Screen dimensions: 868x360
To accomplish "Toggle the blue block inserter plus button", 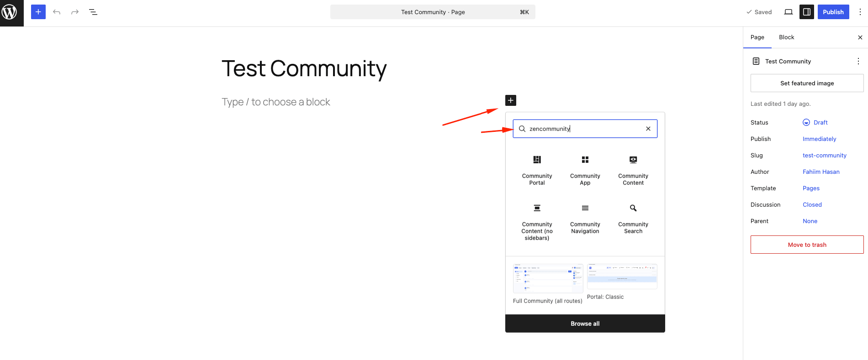I will click(x=38, y=12).
